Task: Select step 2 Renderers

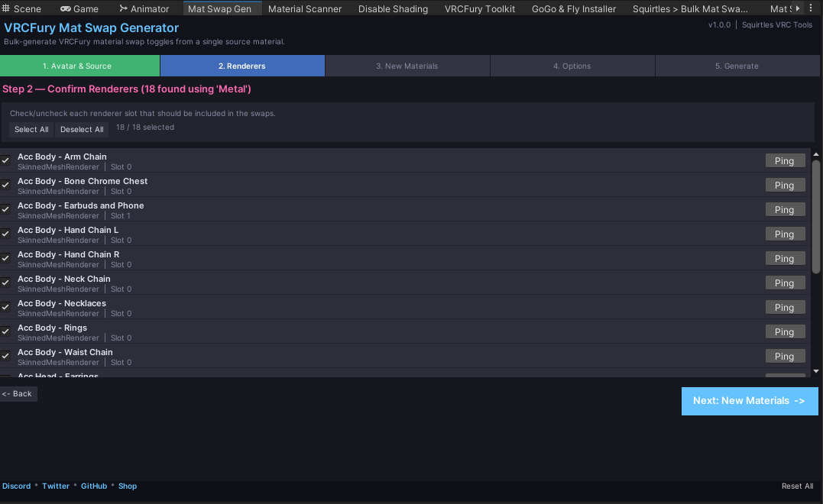Action: pyautogui.click(x=242, y=66)
